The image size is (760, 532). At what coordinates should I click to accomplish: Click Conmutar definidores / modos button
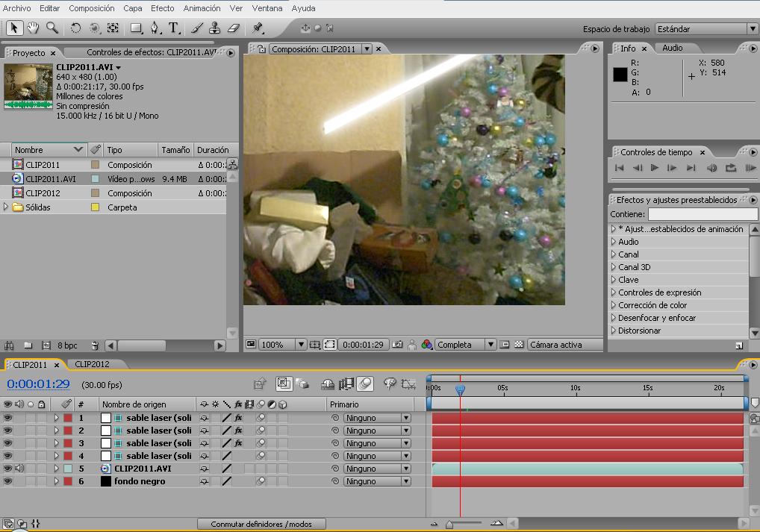click(261, 524)
